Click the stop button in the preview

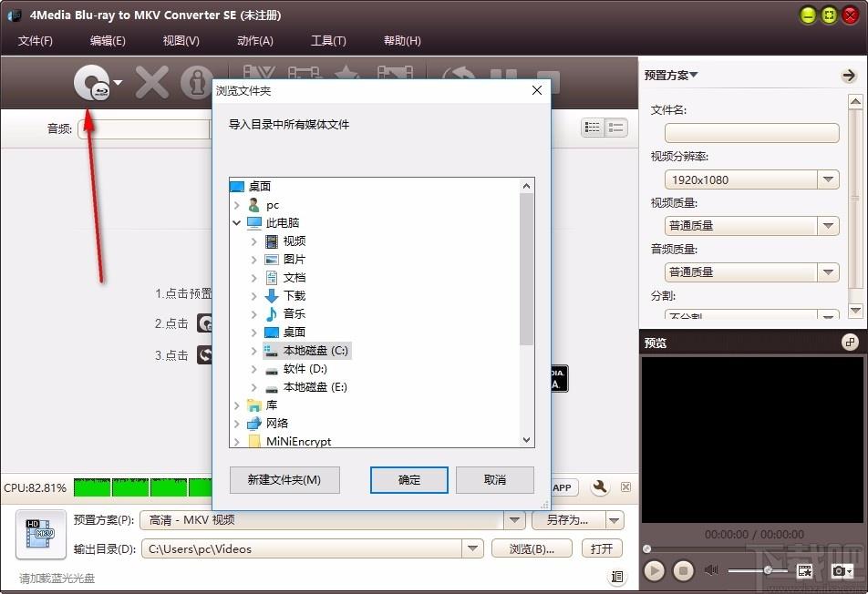tap(684, 570)
